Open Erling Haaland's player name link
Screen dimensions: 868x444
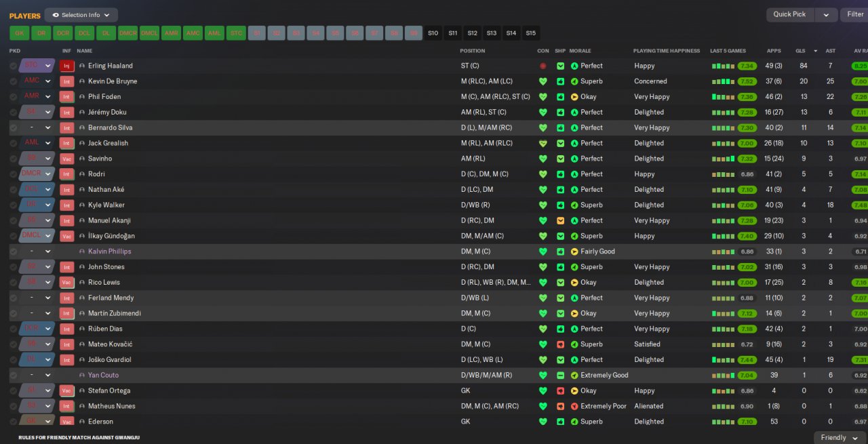pyautogui.click(x=111, y=66)
